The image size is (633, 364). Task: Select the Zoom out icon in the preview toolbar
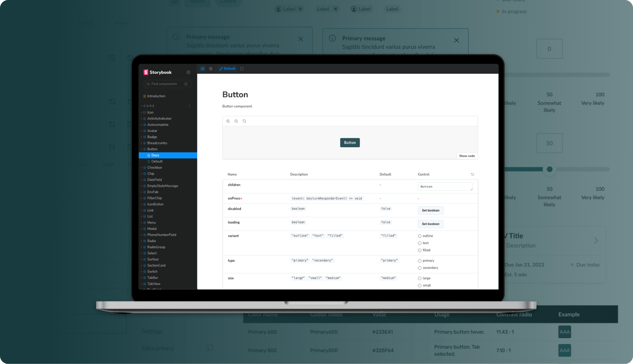pyautogui.click(x=236, y=121)
